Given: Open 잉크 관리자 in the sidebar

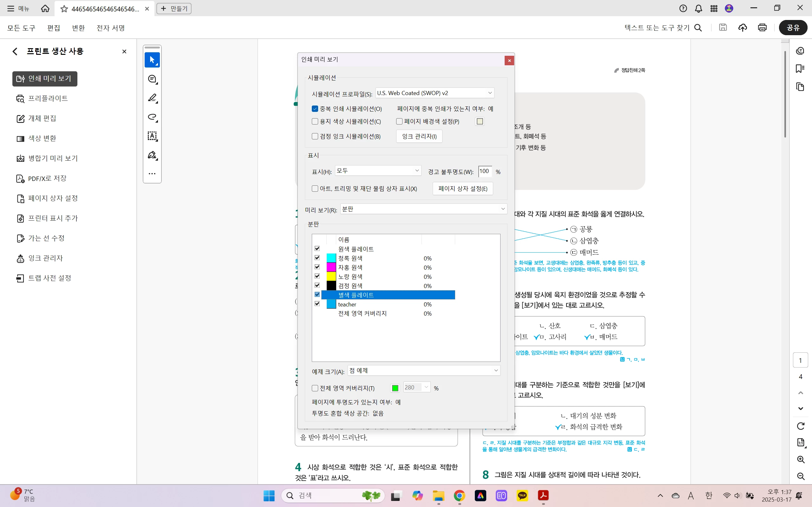Looking at the screenshot, I should [45, 258].
